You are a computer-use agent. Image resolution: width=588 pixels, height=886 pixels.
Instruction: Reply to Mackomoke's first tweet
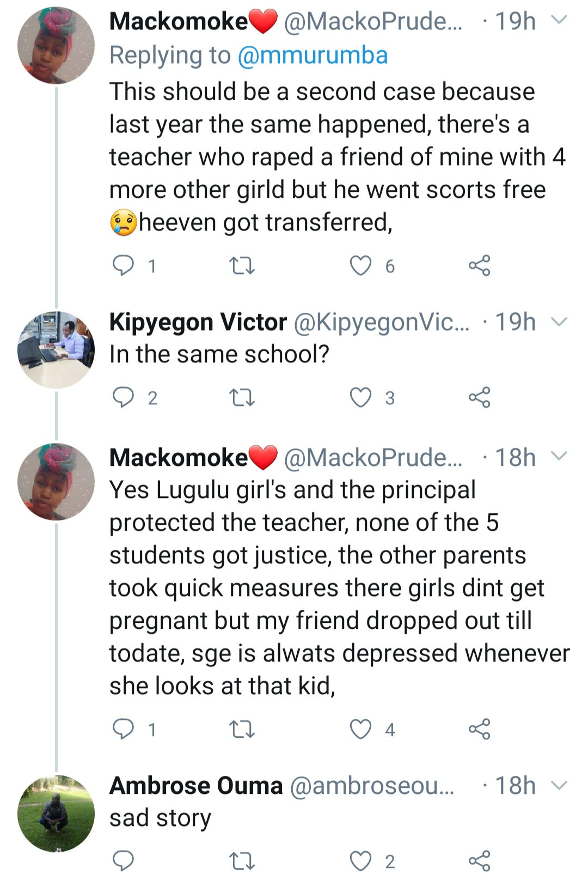(123, 265)
